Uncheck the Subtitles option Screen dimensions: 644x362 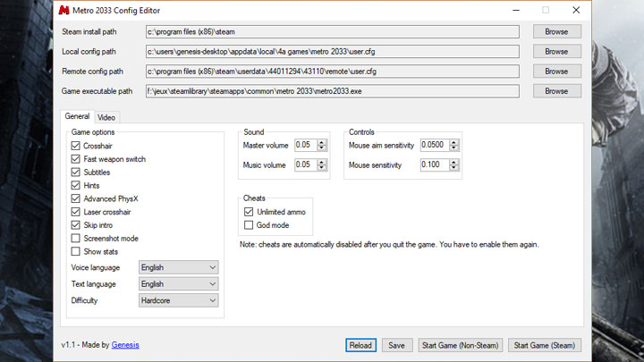tap(75, 172)
